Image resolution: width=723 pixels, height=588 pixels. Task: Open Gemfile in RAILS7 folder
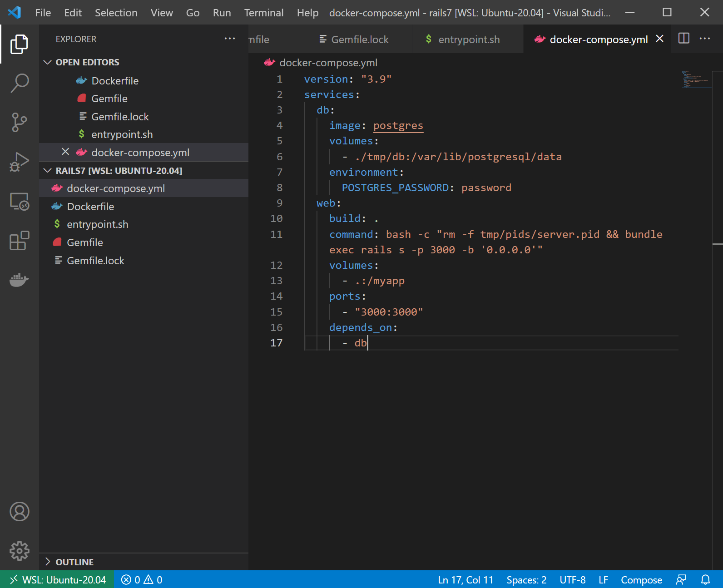click(x=144, y=242)
